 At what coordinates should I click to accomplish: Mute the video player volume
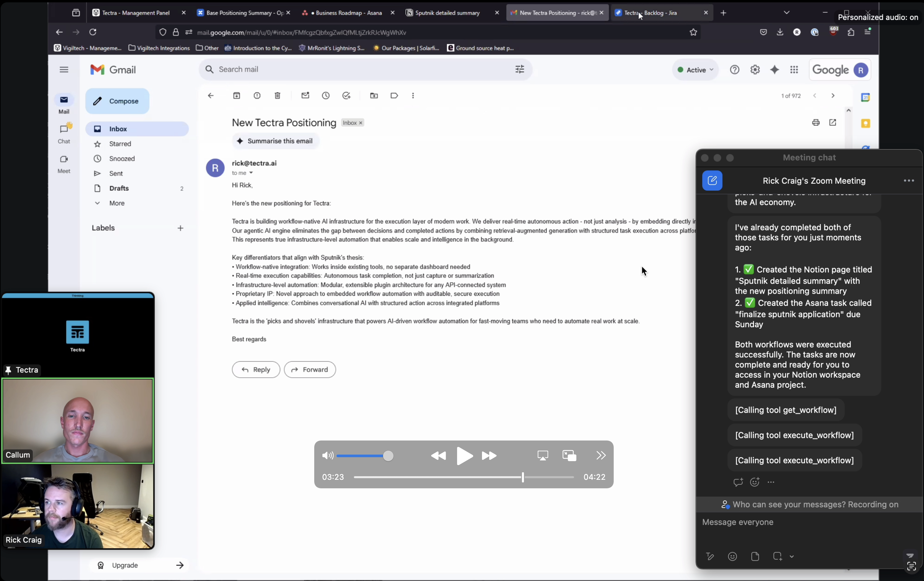click(x=328, y=456)
